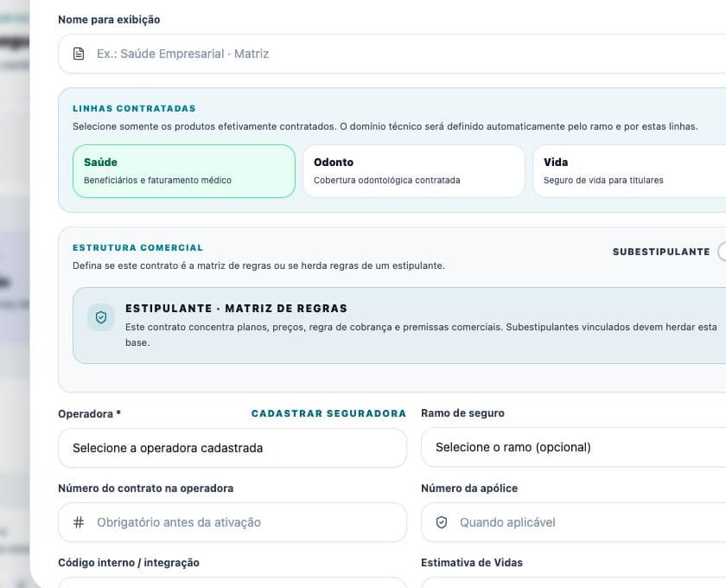Click the Estipulante Matriz de Regras banner
Viewport: 726px width, 588px height.
click(x=399, y=326)
